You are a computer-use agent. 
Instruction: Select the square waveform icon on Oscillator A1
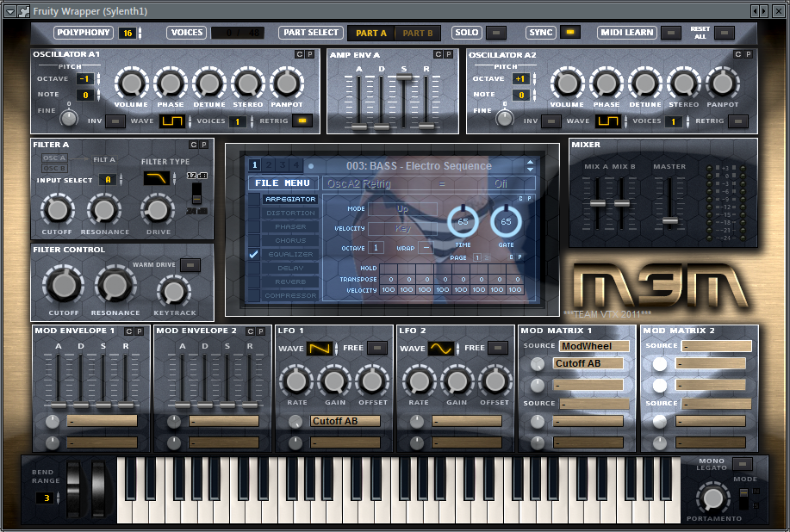tap(172, 121)
